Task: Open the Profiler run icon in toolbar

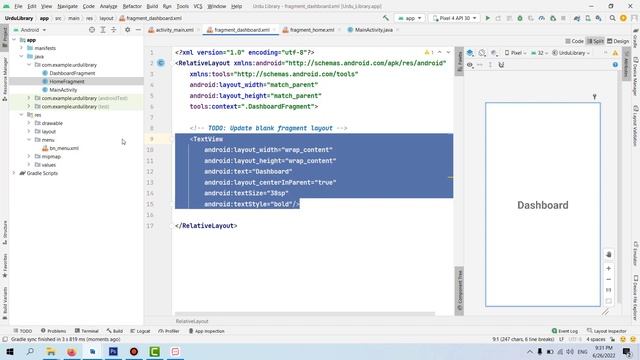Action: pos(542,18)
